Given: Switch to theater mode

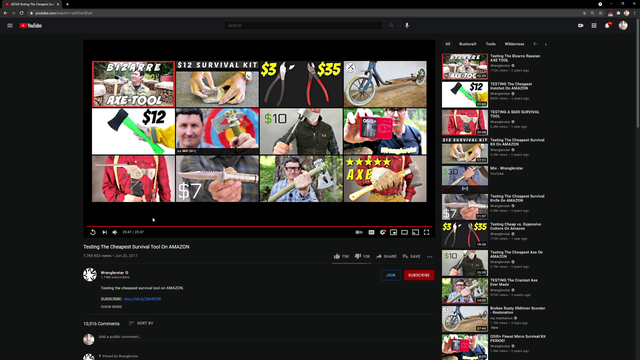Looking at the screenshot, I should [x=404, y=232].
